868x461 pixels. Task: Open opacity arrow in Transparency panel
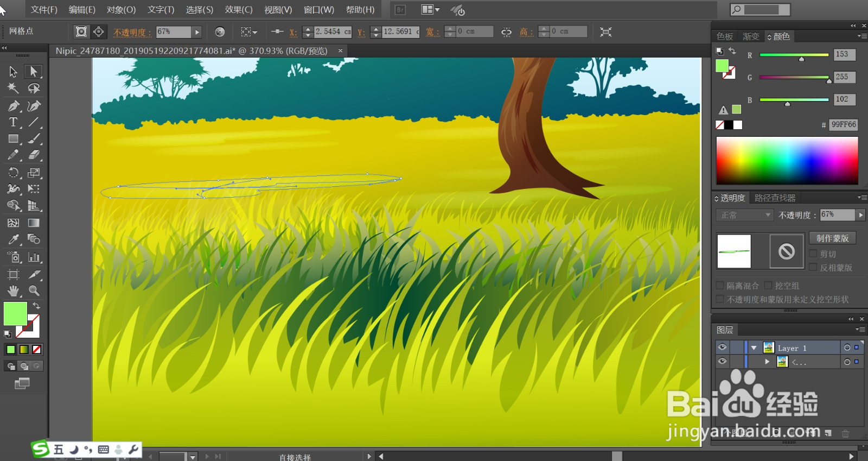[x=860, y=215]
